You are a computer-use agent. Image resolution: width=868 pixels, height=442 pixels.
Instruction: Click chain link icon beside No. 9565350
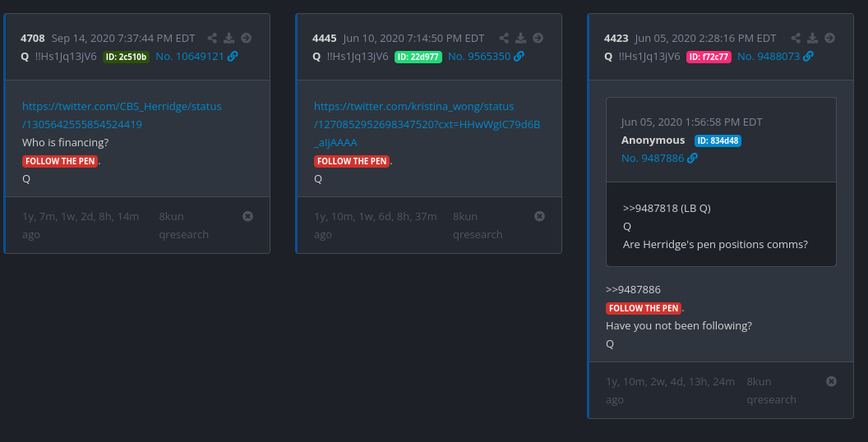519,57
